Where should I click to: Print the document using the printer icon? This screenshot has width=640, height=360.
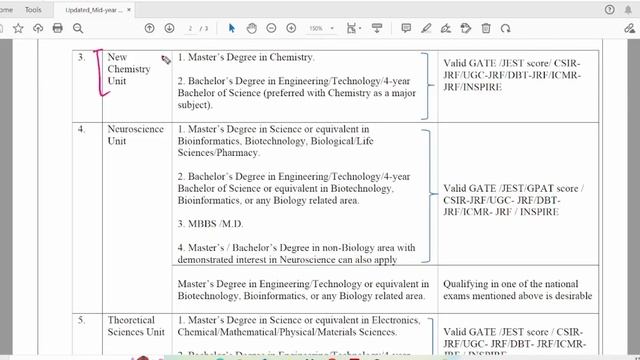(58, 28)
